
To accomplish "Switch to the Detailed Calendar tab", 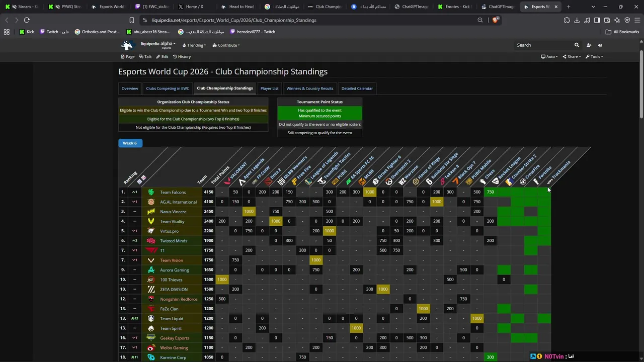I will tap(357, 88).
